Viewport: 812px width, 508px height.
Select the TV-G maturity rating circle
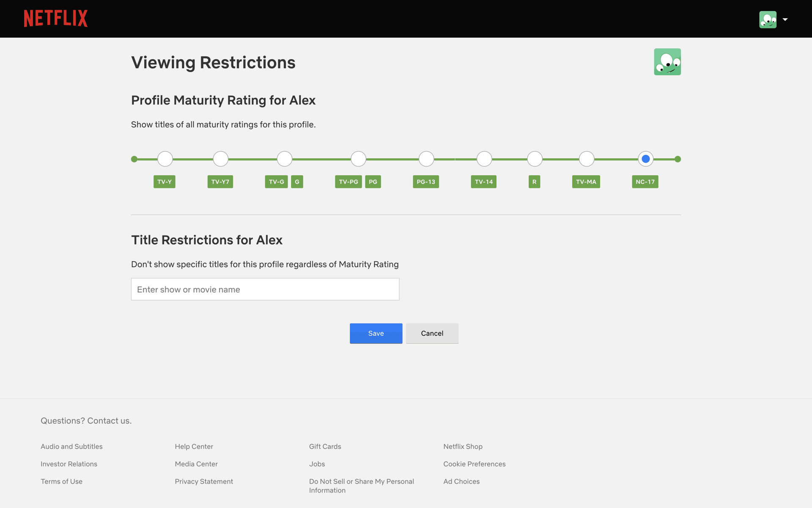coord(285,159)
